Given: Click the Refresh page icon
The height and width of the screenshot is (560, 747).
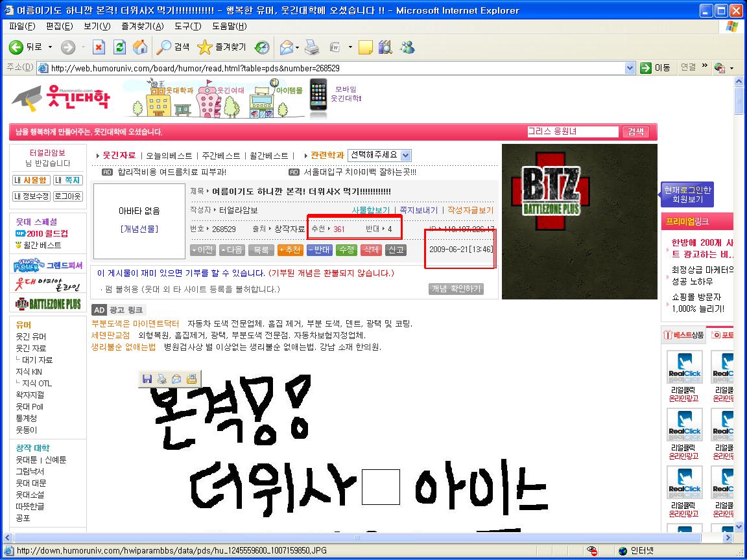Looking at the screenshot, I should 119,47.
